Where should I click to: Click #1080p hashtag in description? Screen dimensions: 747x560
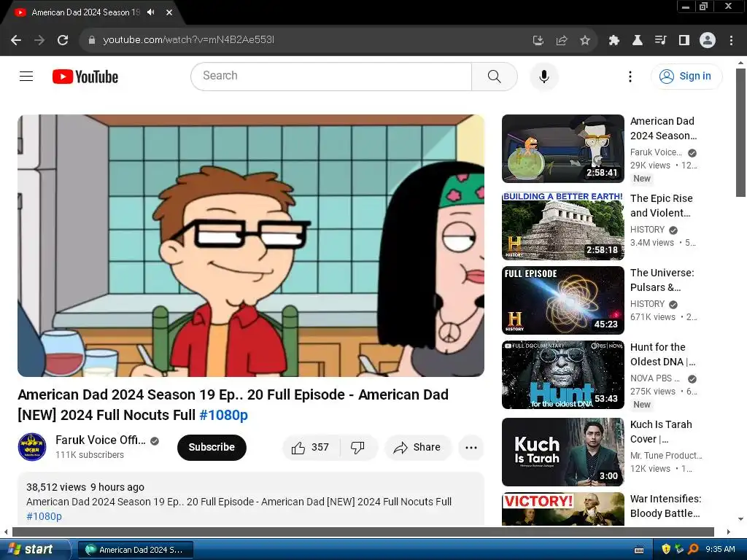point(44,516)
